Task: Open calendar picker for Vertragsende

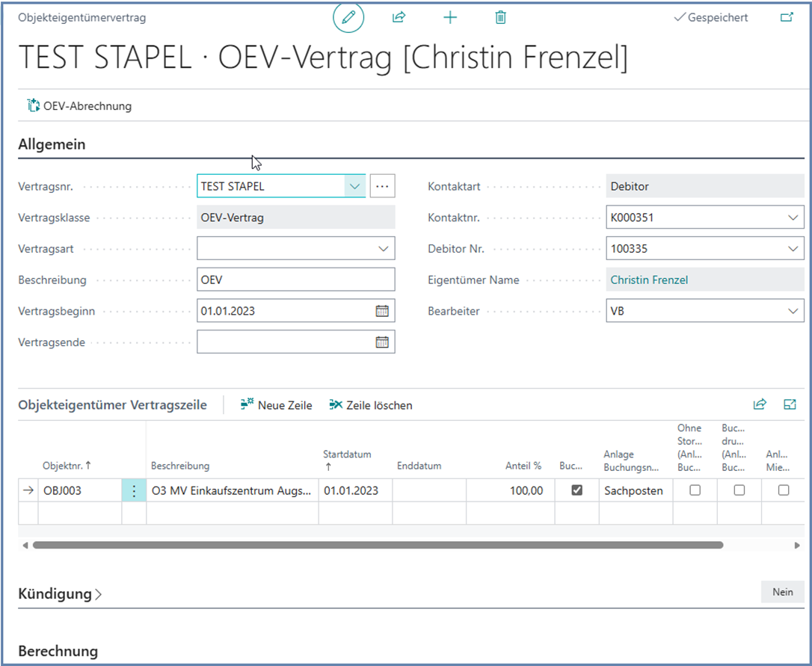Action: pos(382,342)
